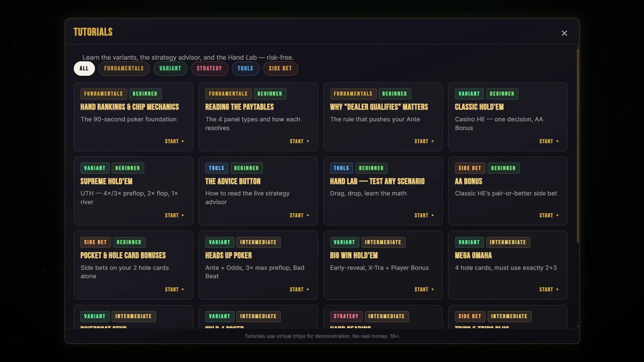Open the Heads Up Poker card
The image size is (644, 362).
point(258,265)
